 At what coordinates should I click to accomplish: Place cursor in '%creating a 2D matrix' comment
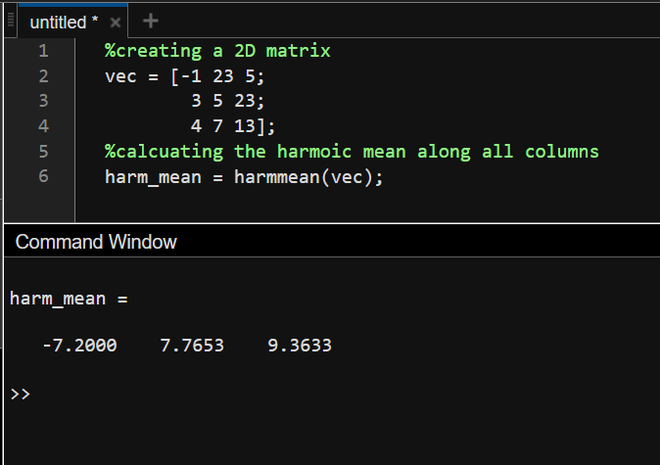(x=217, y=51)
